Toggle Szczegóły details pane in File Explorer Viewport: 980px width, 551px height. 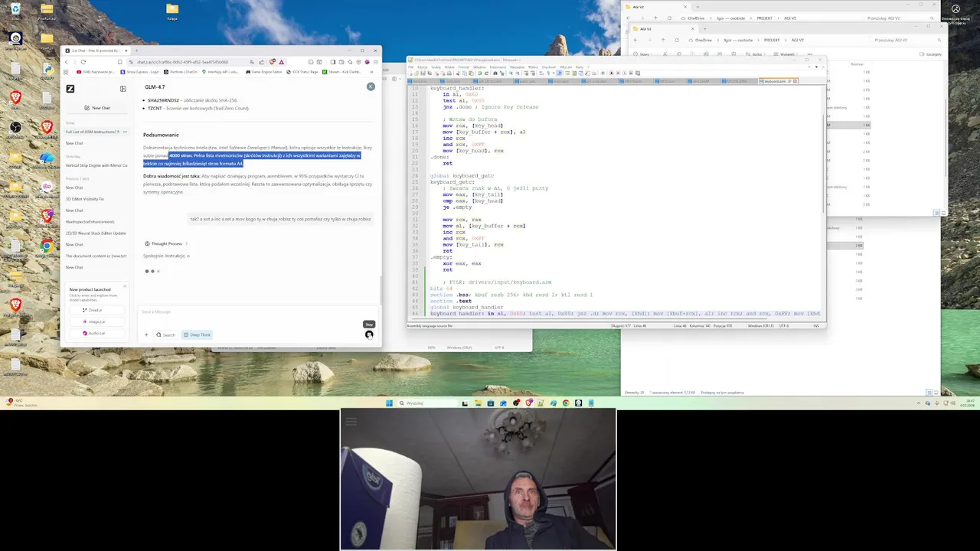point(930,54)
